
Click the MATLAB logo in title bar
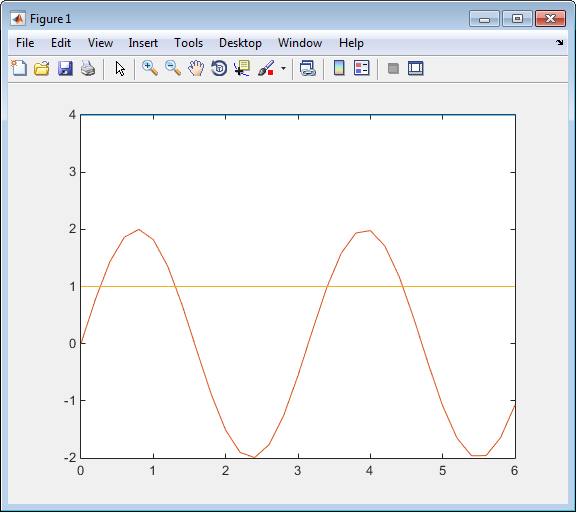18,18
